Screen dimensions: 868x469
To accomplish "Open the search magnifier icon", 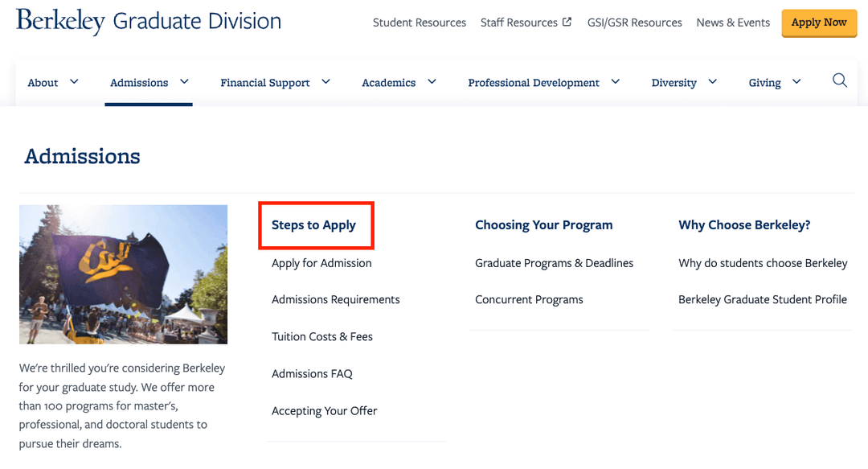I will 839,81.
